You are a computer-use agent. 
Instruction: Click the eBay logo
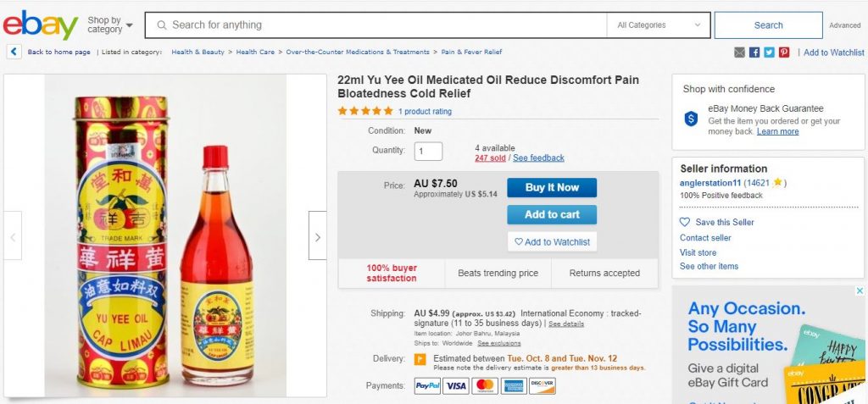pyautogui.click(x=40, y=25)
